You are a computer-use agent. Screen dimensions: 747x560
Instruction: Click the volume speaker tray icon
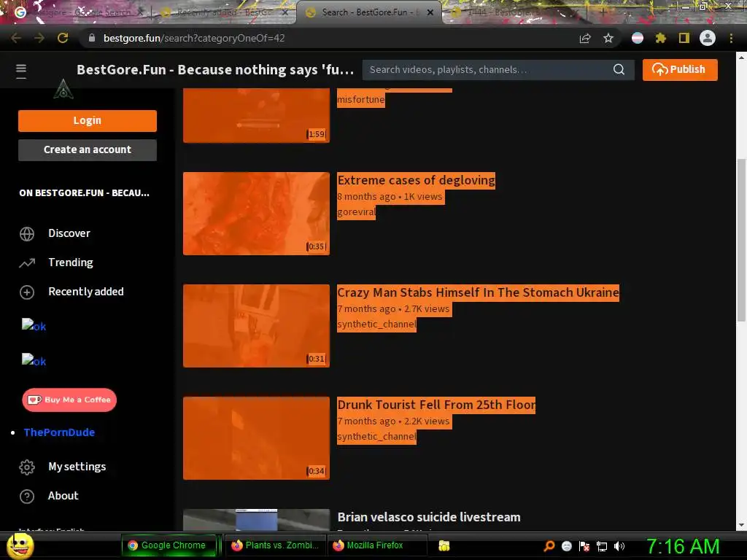[619, 545]
